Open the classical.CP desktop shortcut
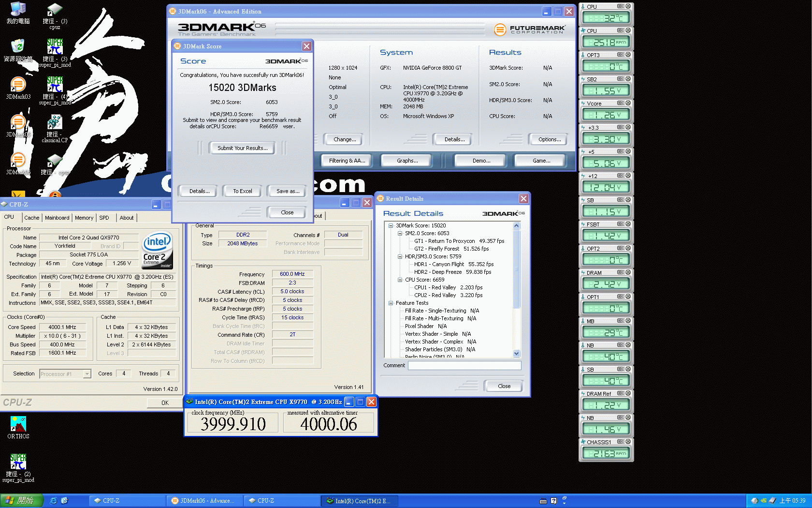 (x=55, y=129)
